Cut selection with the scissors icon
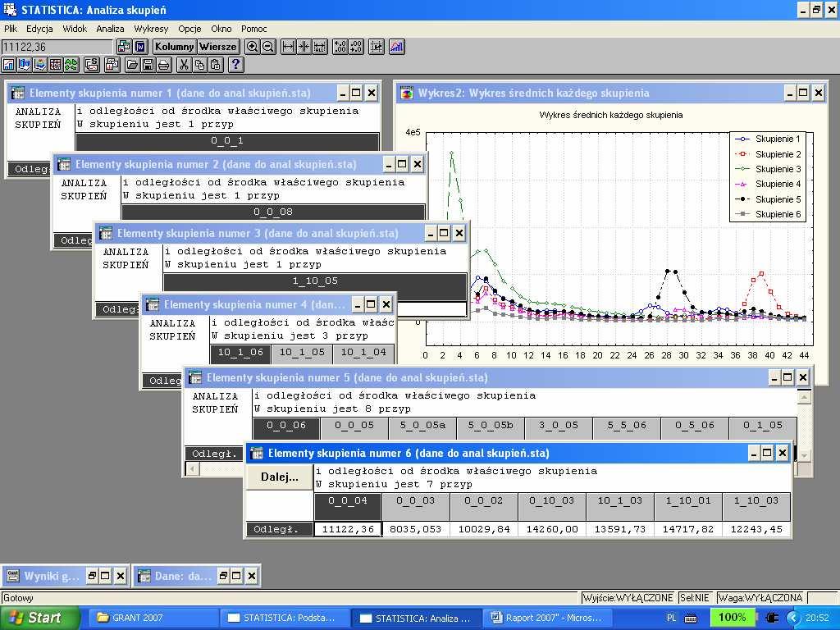 coord(184,65)
